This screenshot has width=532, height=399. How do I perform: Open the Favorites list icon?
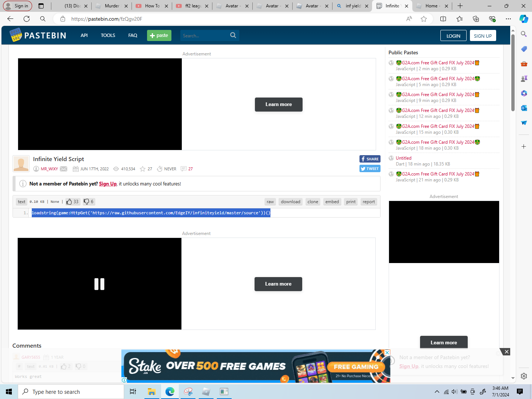tap(460, 19)
